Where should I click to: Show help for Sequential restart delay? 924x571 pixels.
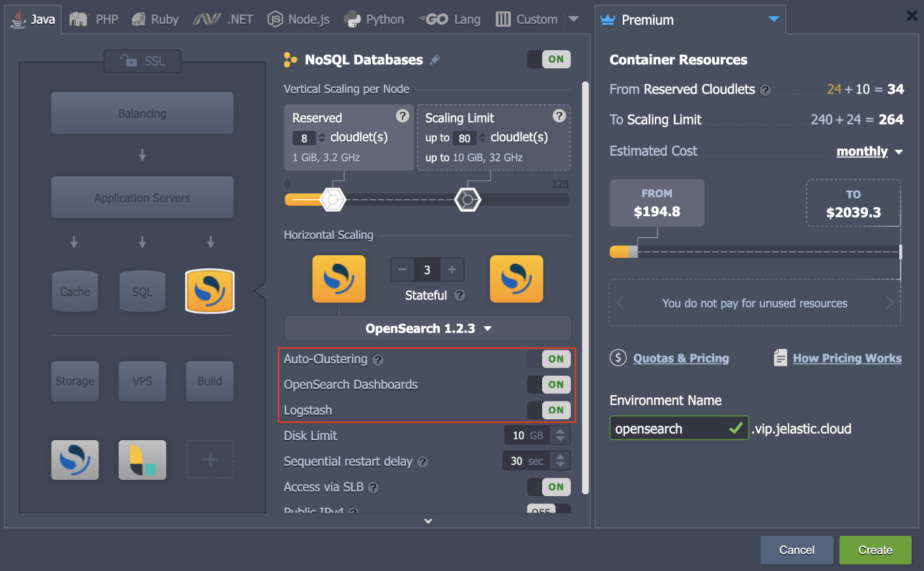(x=423, y=462)
